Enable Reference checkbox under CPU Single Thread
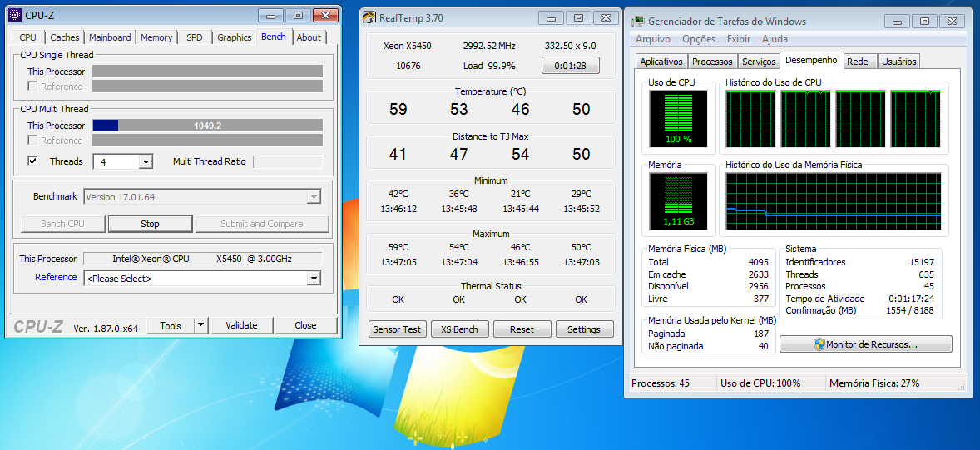The height and width of the screenshot is (450, 980). click(x=33, y=87)
